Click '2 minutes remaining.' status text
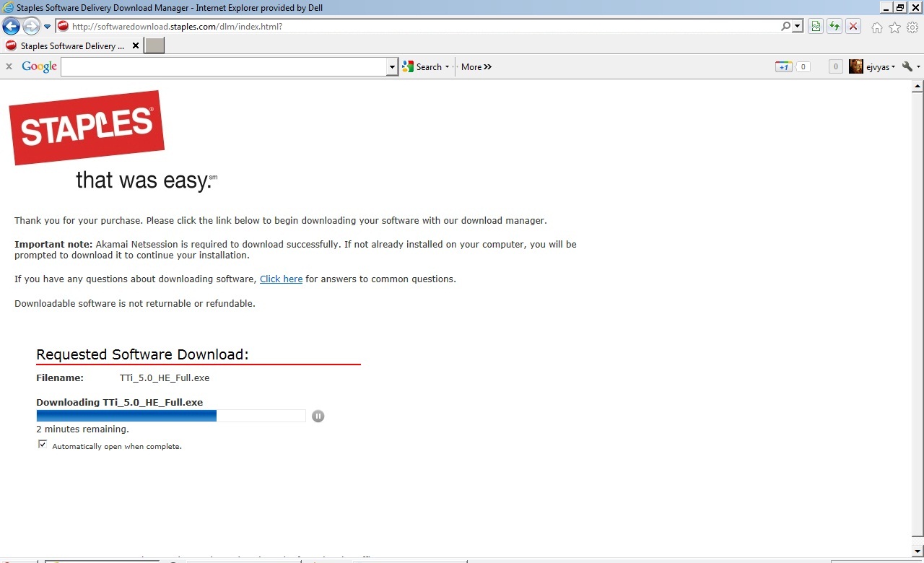The width and height of the screenshot is (924, 563). point(82,429)
